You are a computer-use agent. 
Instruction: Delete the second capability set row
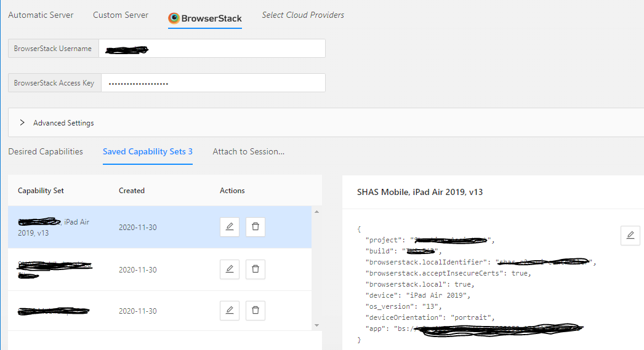point(256,269)
